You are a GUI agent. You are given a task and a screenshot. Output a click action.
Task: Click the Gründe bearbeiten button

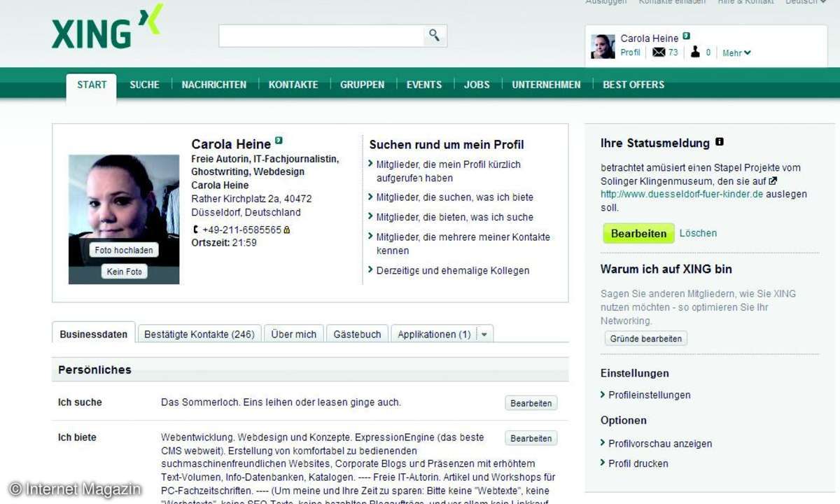pos(646,339)
